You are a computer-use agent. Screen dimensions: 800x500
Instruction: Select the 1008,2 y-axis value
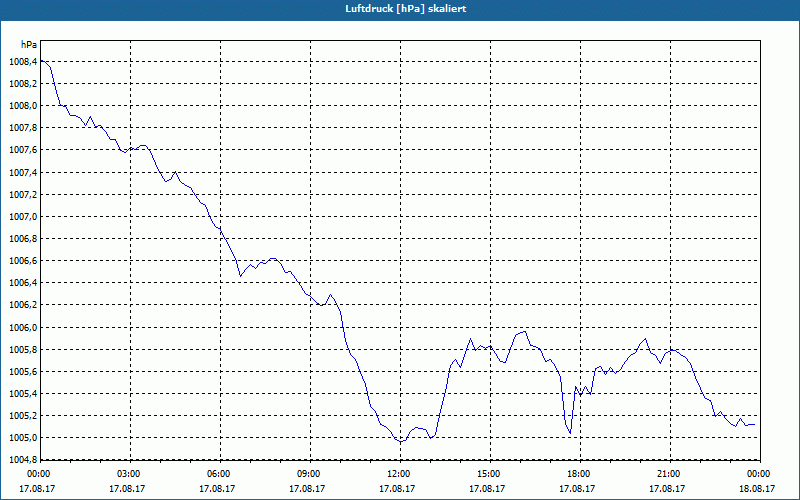coord(23,84)
